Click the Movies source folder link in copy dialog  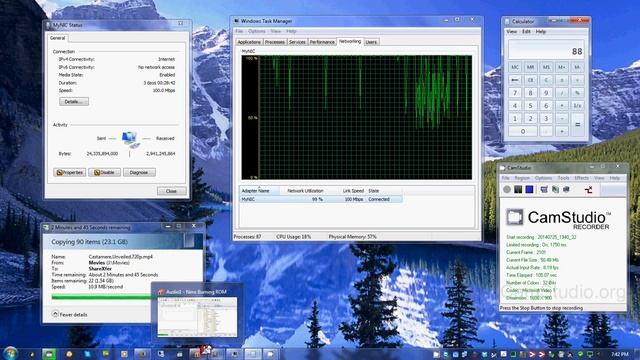[96, 263]
